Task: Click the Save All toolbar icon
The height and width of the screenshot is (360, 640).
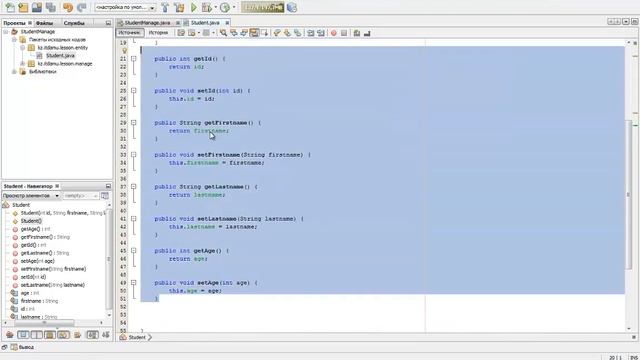Action: coord(51,7)
